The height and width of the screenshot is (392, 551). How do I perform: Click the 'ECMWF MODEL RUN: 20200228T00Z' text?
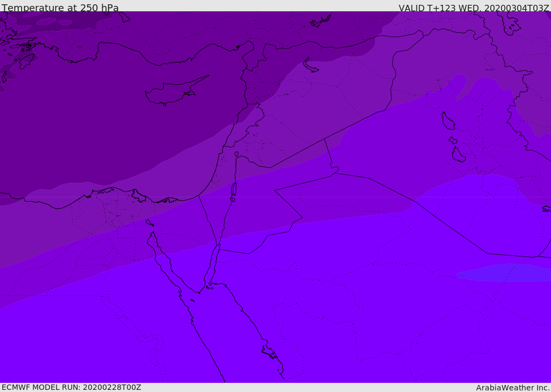(x=72, y=387)
